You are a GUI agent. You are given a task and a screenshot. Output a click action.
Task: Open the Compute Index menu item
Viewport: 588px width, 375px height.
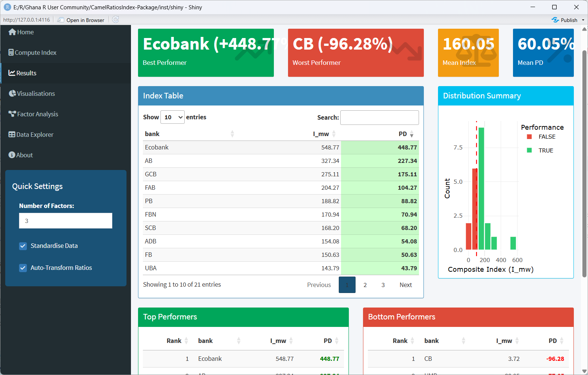[x=66, y=53]
